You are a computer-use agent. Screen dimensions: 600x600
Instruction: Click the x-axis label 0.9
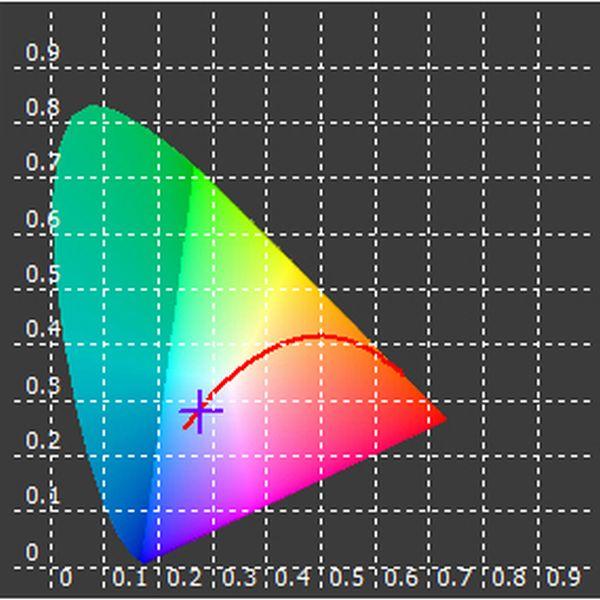pyautogui.click(x=564, y=577)
